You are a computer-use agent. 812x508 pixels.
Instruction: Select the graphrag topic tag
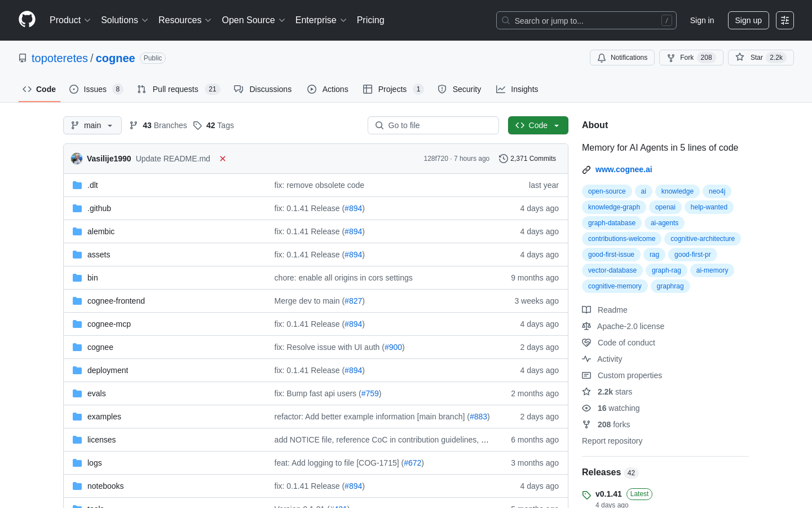[x=670, y=286]
